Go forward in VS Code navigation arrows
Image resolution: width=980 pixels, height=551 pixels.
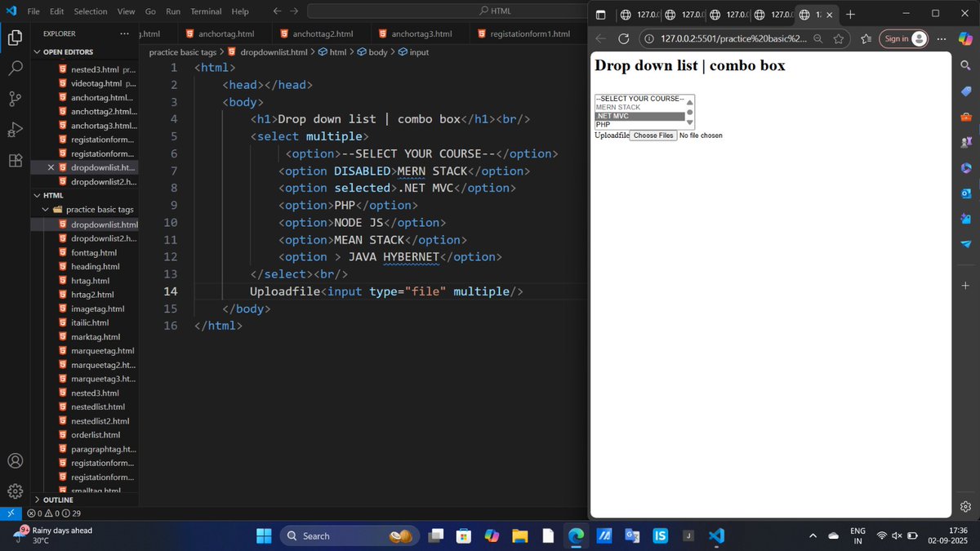click(293, 11)
